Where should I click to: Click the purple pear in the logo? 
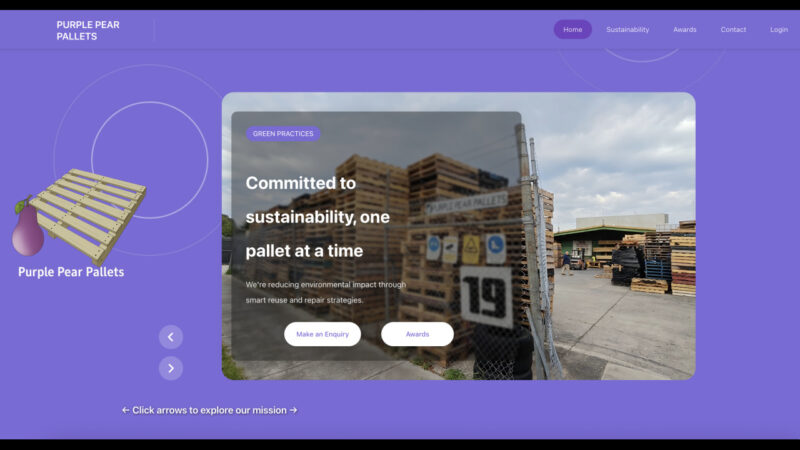point(27,228)
